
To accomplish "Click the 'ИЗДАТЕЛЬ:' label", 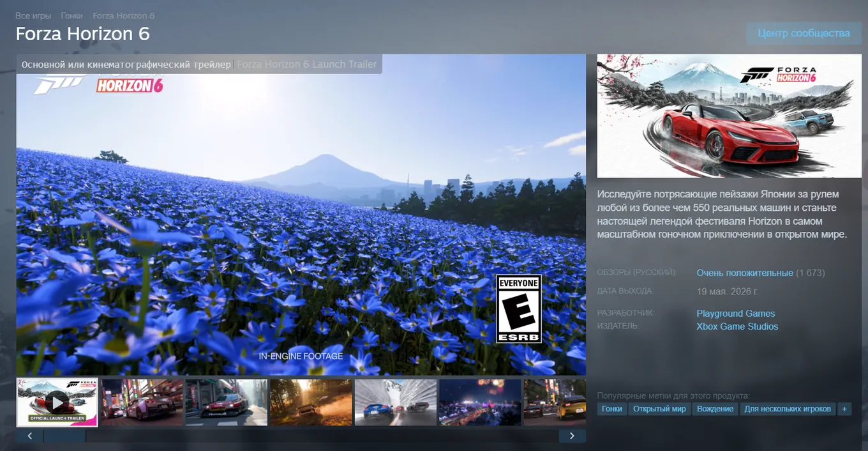I will (618, 326).
